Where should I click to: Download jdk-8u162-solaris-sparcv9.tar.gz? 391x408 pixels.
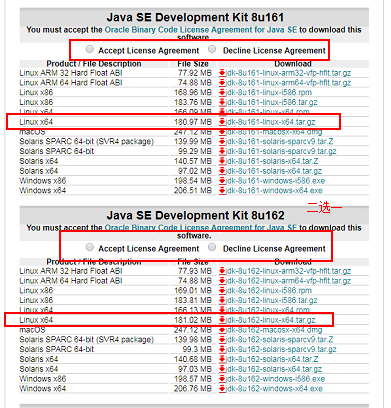pos(281,349)
